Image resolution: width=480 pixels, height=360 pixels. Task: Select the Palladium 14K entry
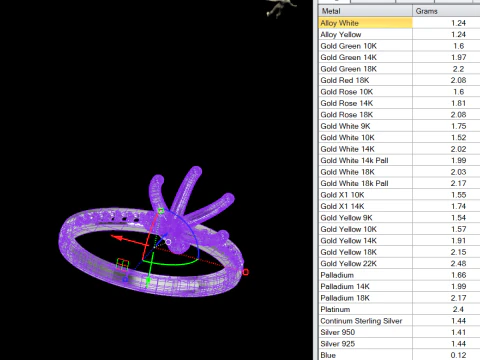click(399, 286)
